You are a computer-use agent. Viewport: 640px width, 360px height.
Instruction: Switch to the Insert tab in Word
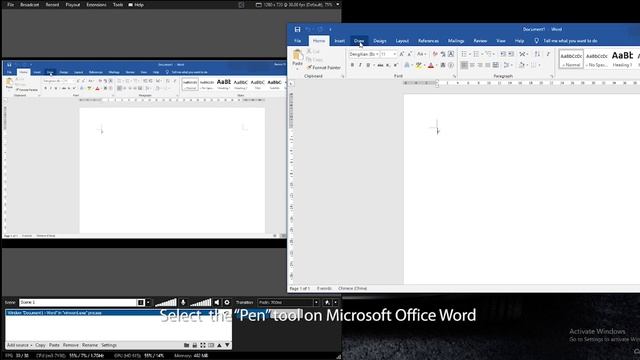(x=340, y=41)
